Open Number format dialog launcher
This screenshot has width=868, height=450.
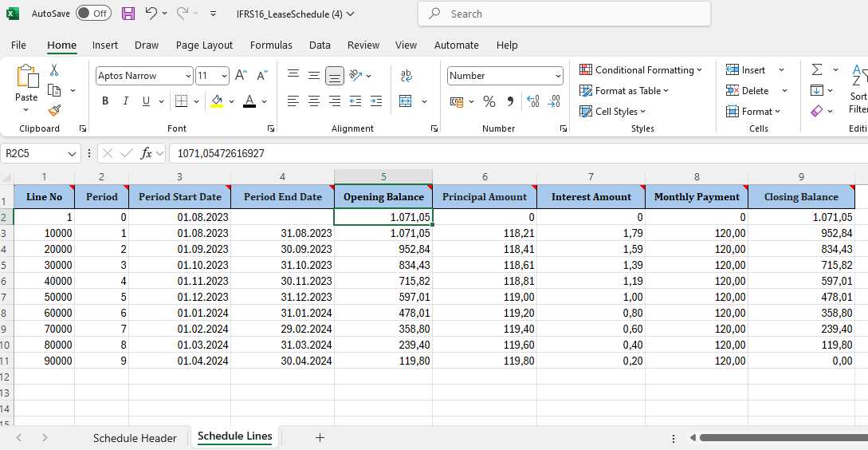(x=563, y=128)
